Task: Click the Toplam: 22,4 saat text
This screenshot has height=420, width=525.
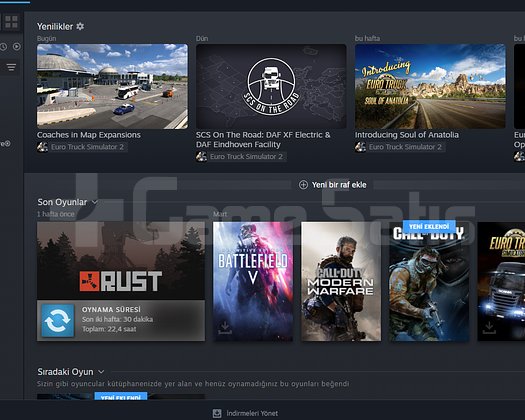Action: (x=109, y=329)
